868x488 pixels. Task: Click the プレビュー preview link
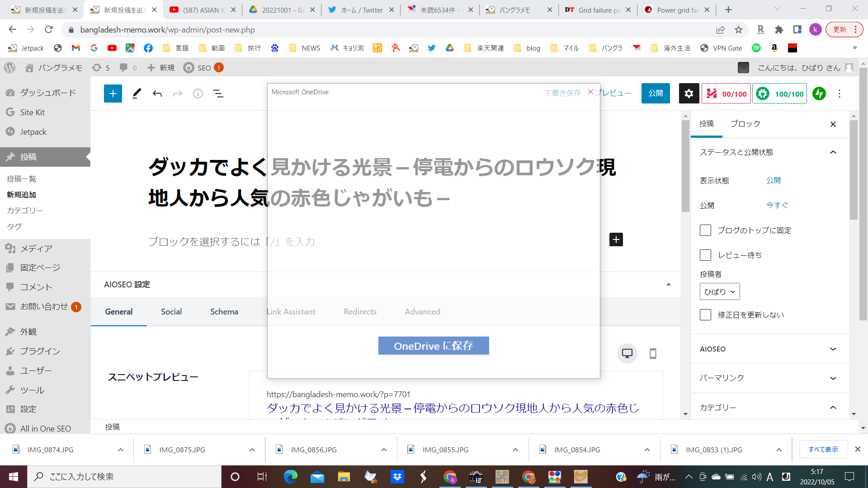(613, 93)
